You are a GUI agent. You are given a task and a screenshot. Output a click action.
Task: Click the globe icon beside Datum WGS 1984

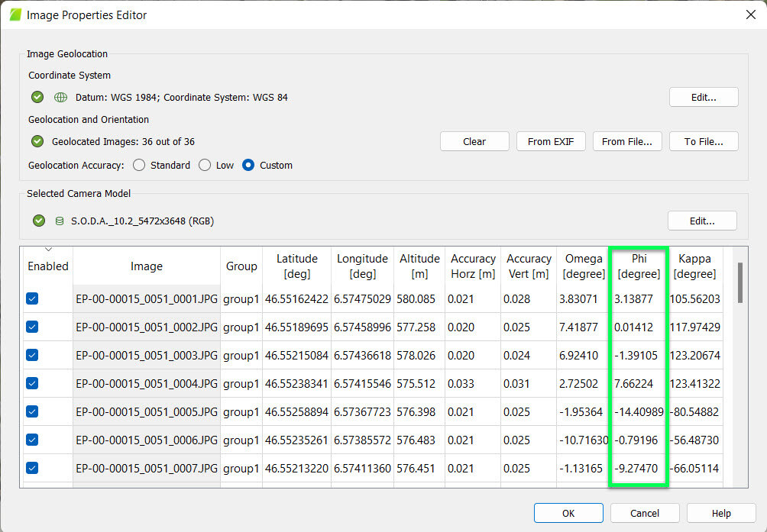(x=60, y=97)
